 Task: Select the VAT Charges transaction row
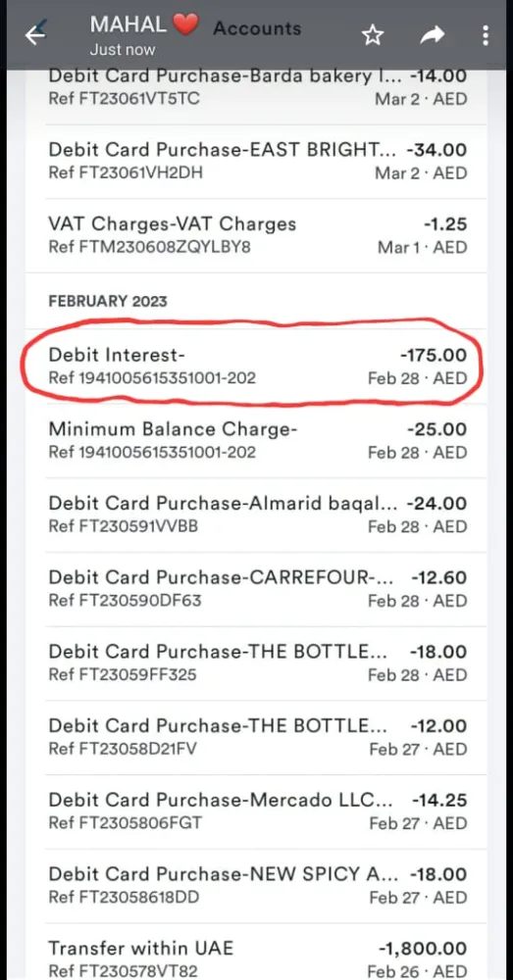coord(257,235)
